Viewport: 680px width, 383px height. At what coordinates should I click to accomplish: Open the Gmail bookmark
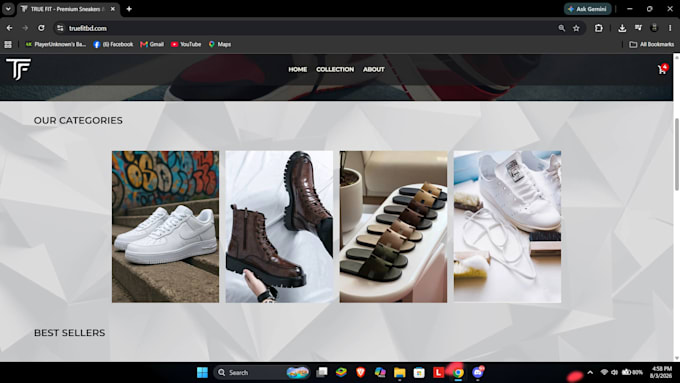pos(152,44)
